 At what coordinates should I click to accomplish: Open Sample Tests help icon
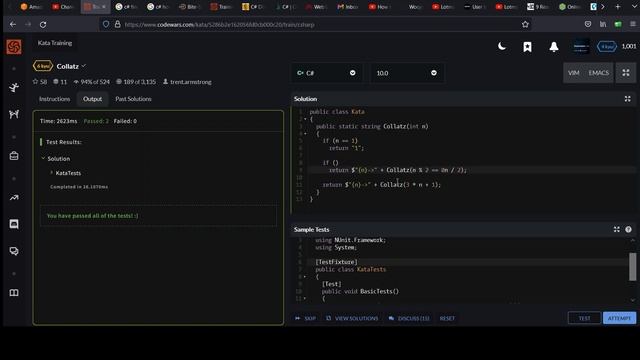(x=628, y=229)
